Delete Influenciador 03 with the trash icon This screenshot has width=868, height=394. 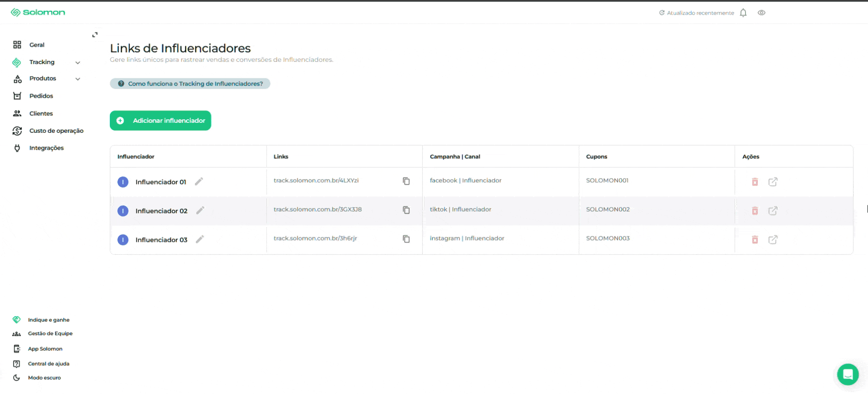pos(755,240)
